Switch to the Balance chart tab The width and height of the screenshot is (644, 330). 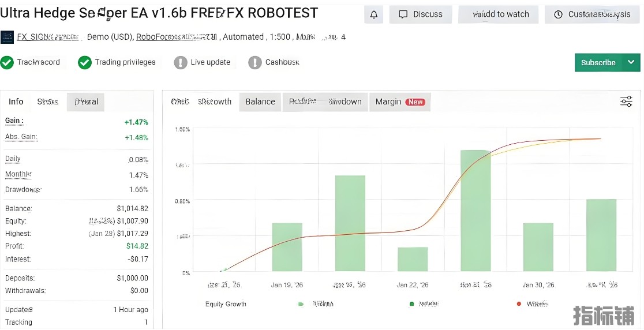coord(260,102)
